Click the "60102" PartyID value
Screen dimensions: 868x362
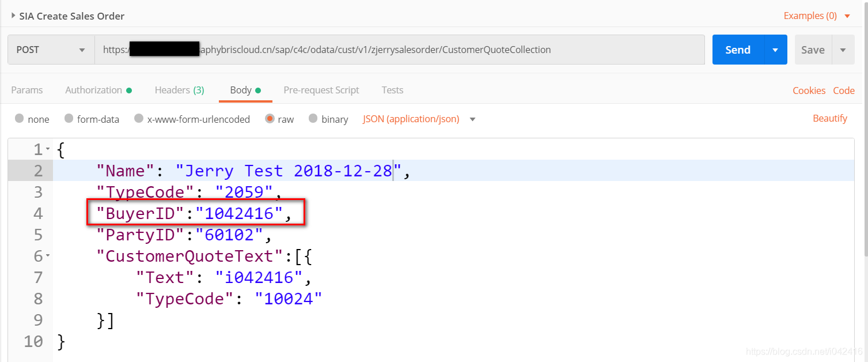229,235
